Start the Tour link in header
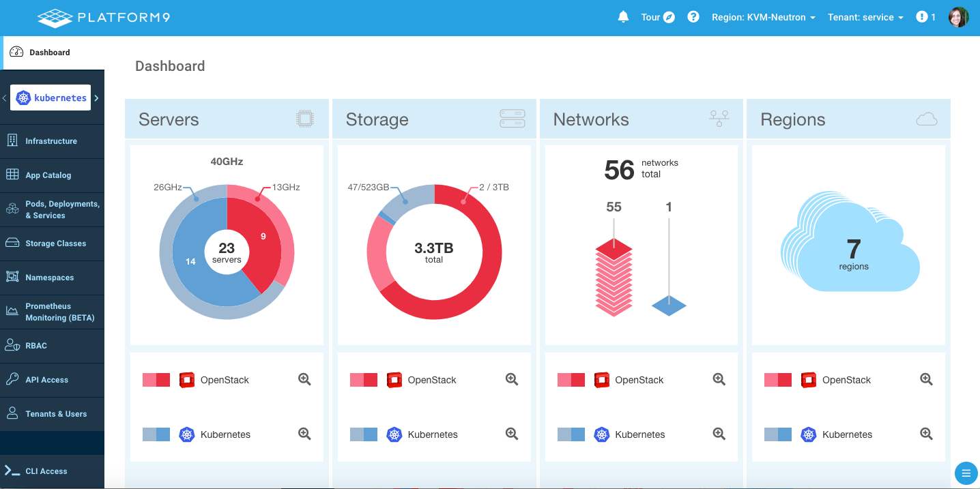Image resolution: width=980 pixels, height=489 pixels. coord(657,18)
